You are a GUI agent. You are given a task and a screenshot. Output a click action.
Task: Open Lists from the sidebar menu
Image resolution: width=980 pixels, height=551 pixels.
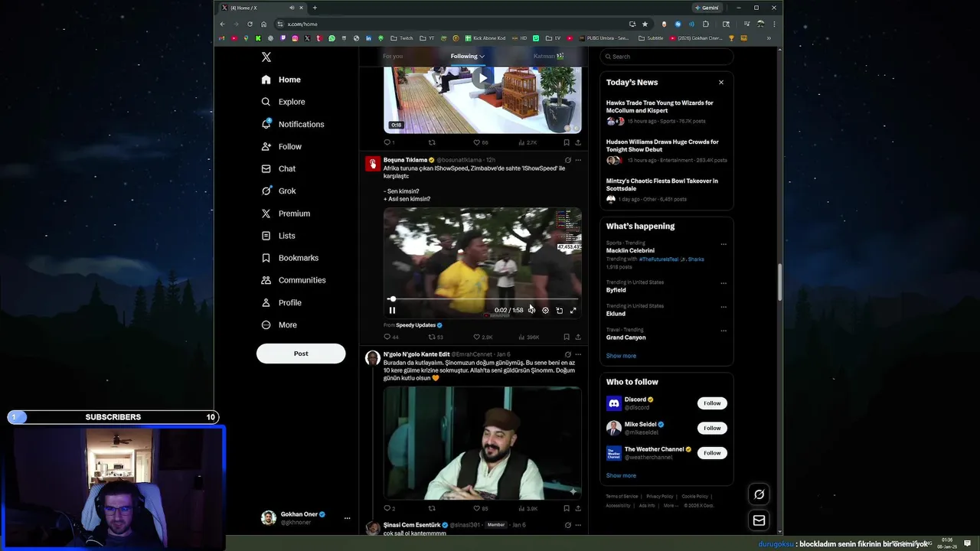click(x=278, y=236)
